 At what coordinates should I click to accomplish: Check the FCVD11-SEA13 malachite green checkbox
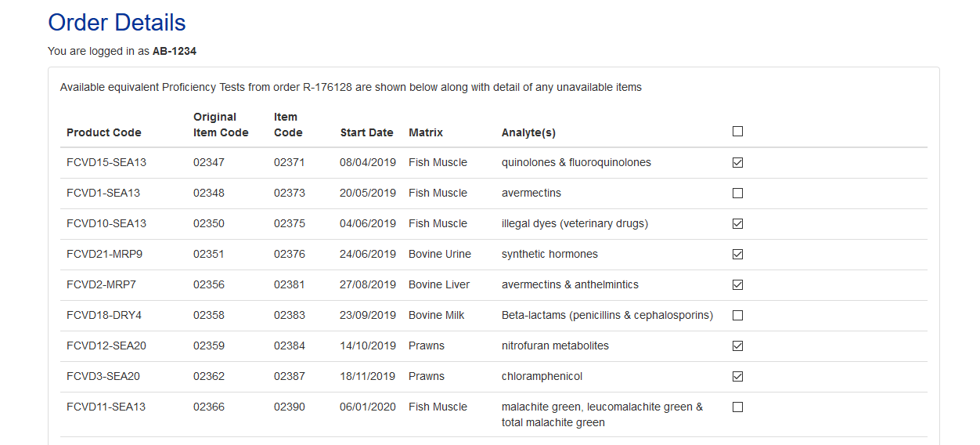(x=737, y=407)
